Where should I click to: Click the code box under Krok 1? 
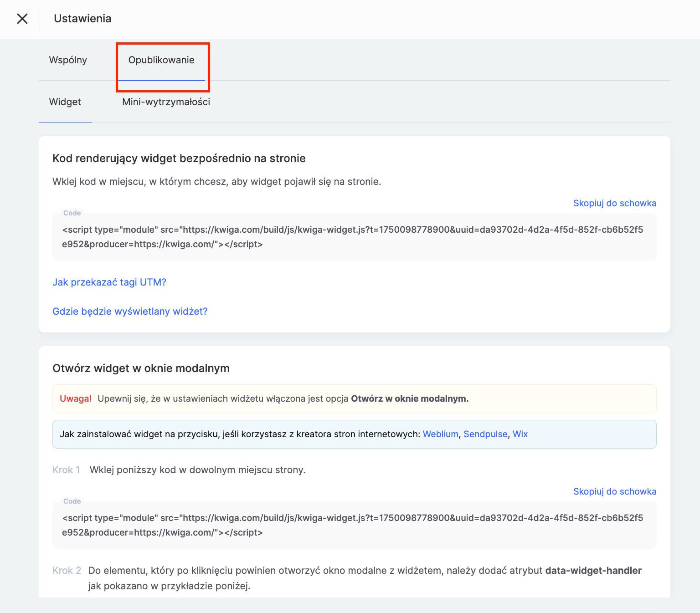(355, 525)
